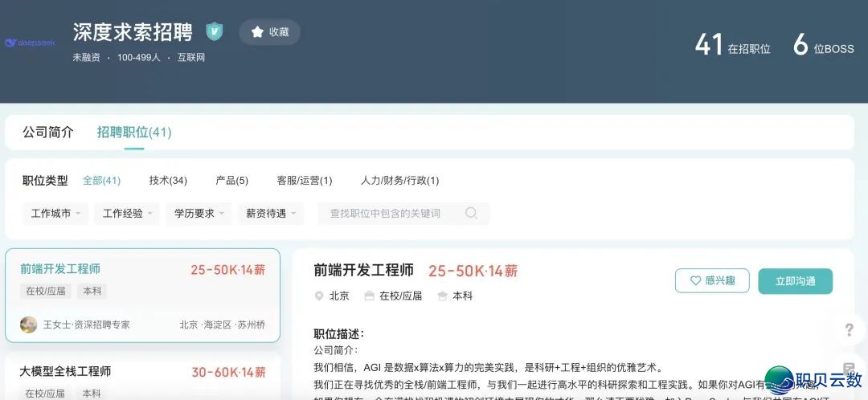Click the deepseek company logo
Viewport: 868px width, 400px height.
pyautogui.click(x=30, y=43)
